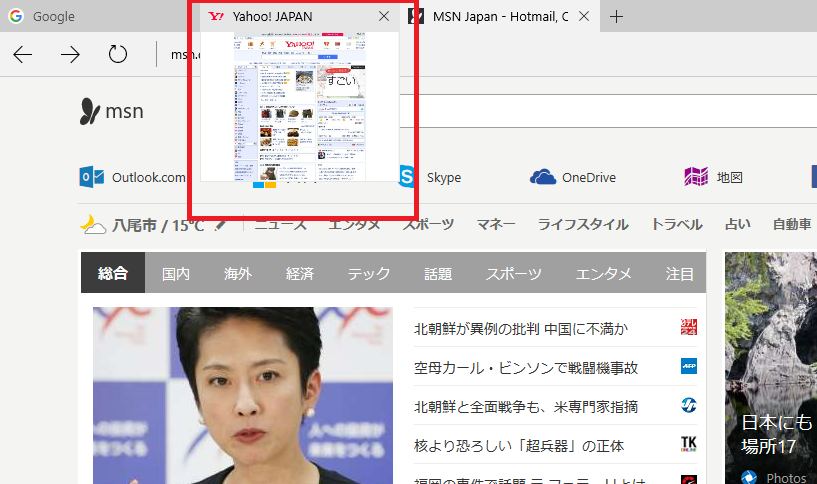Image resolution: width=817 pixels, height=484 pixels.
Task: Open 八尾市 / 15°C weather link
Action: pyautogui.click(x=158, y=226)
